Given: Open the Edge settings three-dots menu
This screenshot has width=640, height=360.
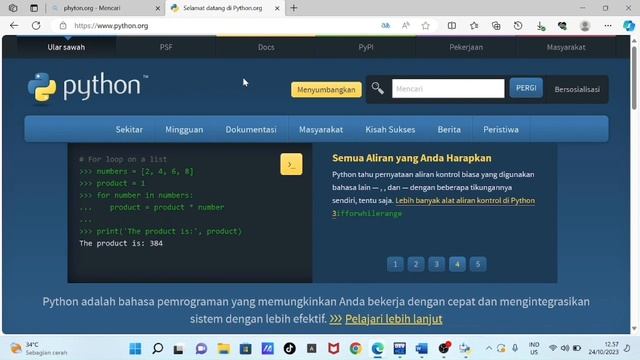Looking at the screenshot, I should (x=608, y=26).
